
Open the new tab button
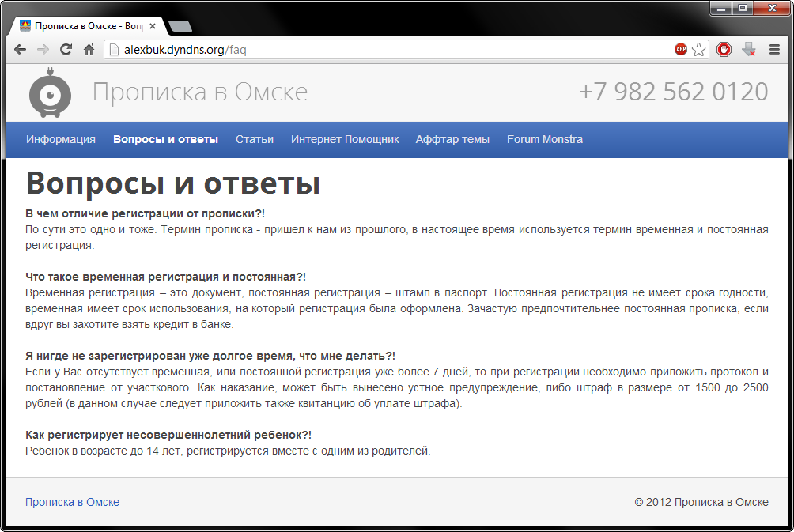tap(180, 26)
